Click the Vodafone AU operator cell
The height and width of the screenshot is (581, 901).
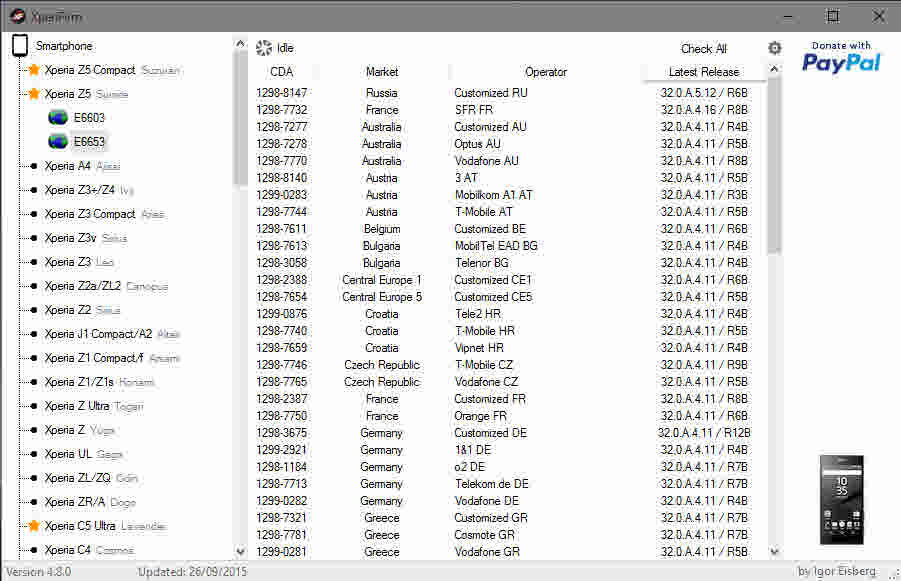click(487, 161)
